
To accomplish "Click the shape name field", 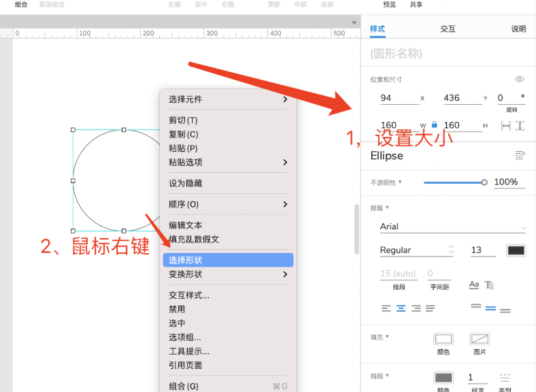I will [448, 54].
